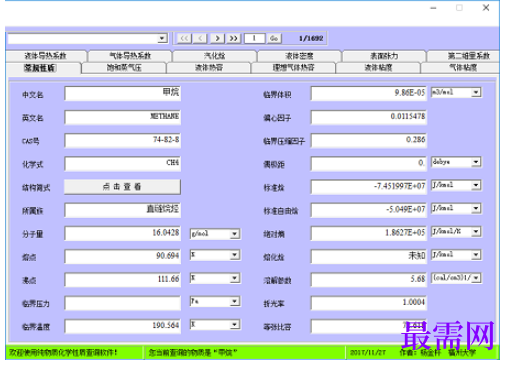Click the English name field METHANE
The image size is (513, 367).
click(123, 117)
